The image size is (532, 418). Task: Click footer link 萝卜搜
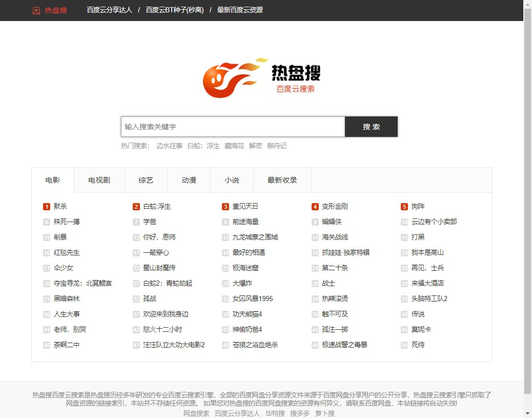[x=325, y=413]
